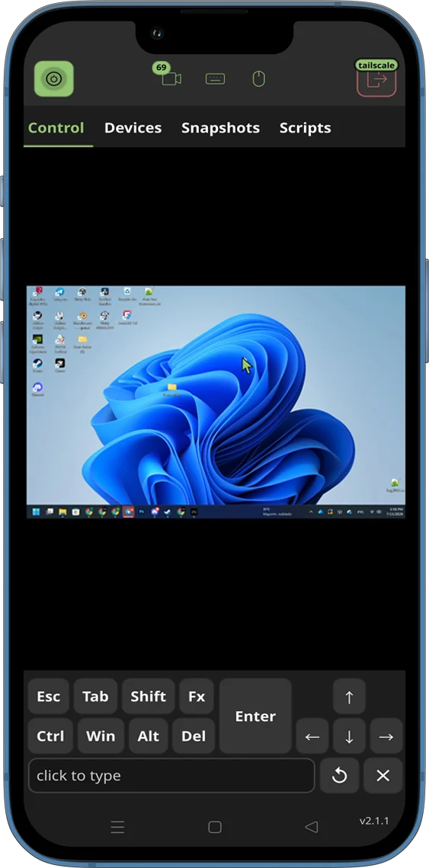Viewport: 429px width, 868px height.
Task: Open the Fx function keys
Action: click(197, 696)
